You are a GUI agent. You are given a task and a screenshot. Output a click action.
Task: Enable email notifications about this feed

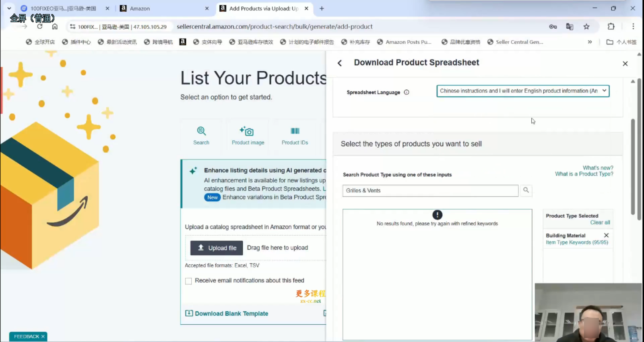pyautogui.click(x=188, y=281)
